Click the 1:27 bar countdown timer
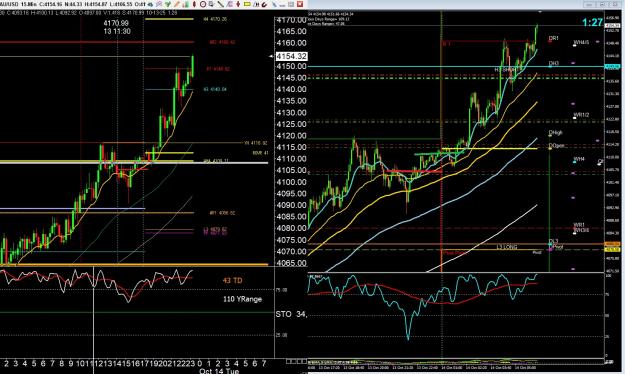Viewport: 625px width, 374px height. pos(592,22)
